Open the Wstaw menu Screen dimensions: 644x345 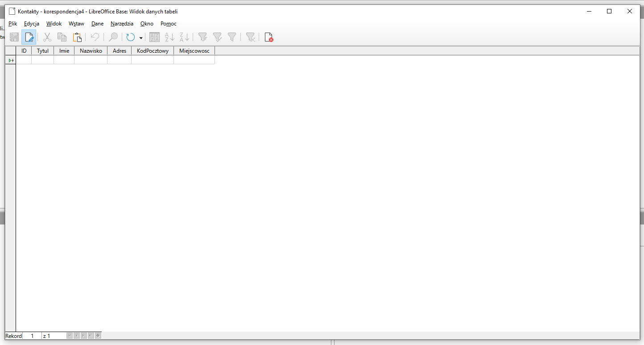(76, 24)
